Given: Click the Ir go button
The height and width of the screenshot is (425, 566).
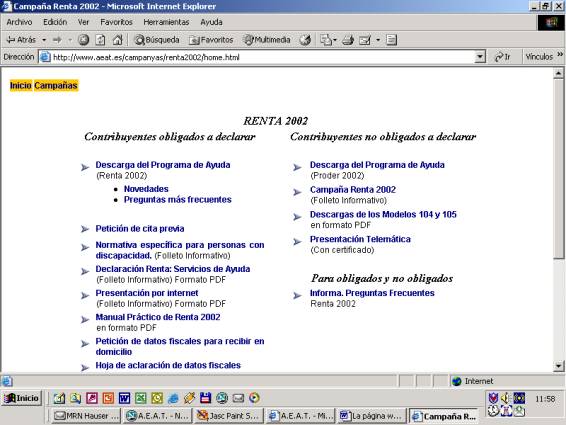Looking at the screenshot, I should [x=503, y=57].
